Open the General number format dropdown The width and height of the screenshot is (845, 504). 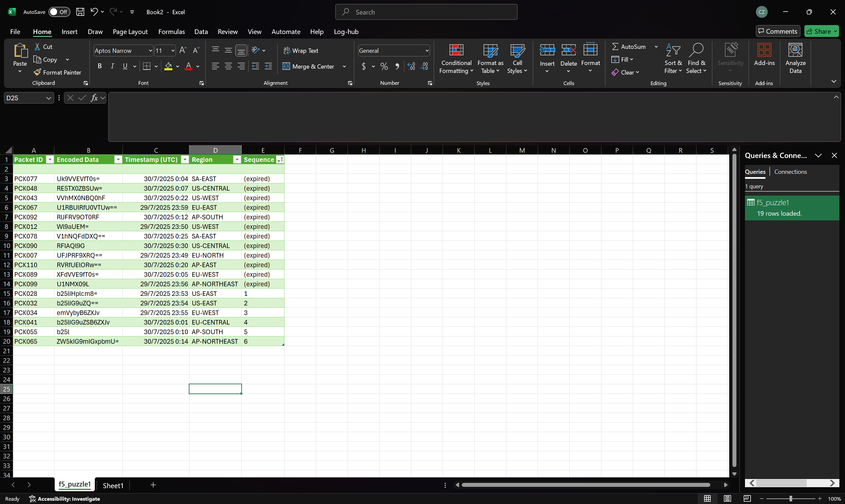pyautogui.click(x=427, y=50)
